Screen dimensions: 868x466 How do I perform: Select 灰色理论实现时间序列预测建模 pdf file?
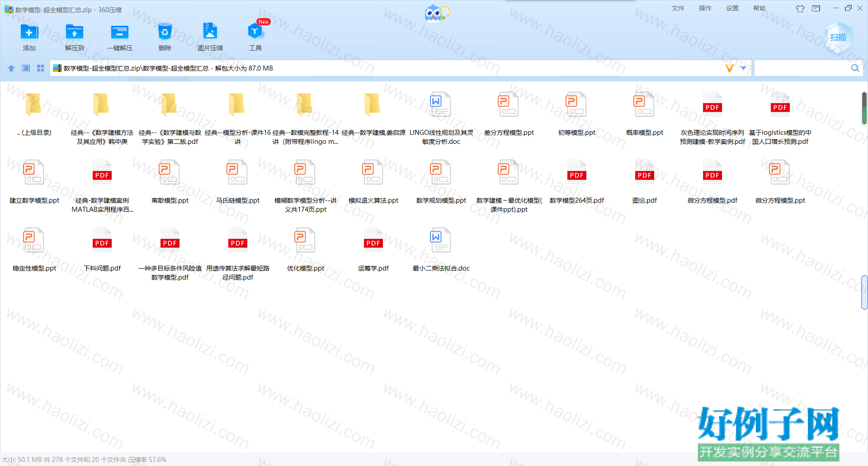712,119
